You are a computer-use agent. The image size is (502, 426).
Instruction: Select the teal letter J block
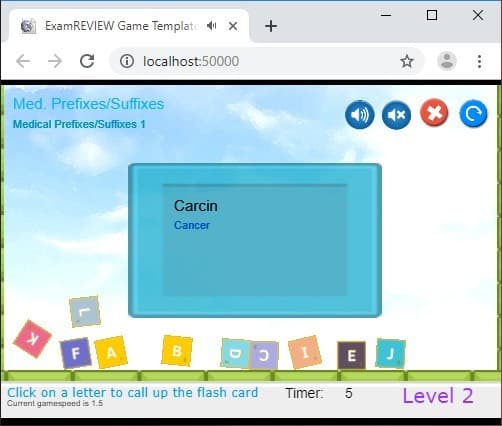pyautogui.click(x=390, y=353)
